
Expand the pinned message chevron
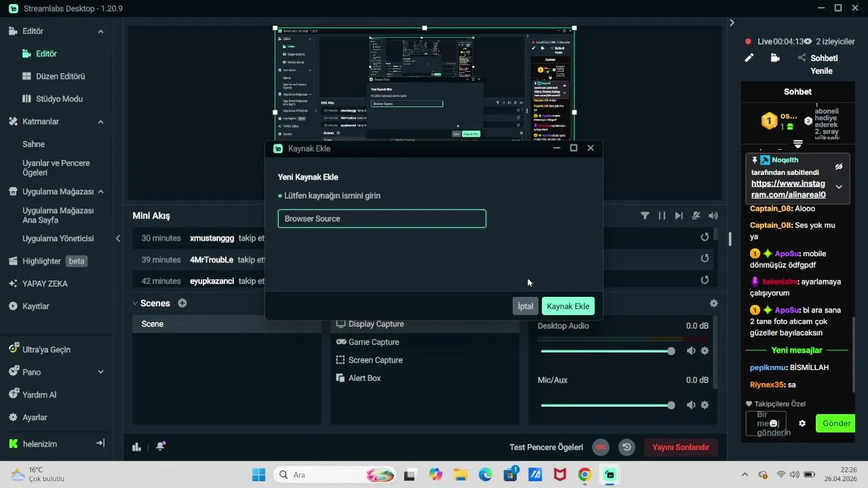[839, 187]
